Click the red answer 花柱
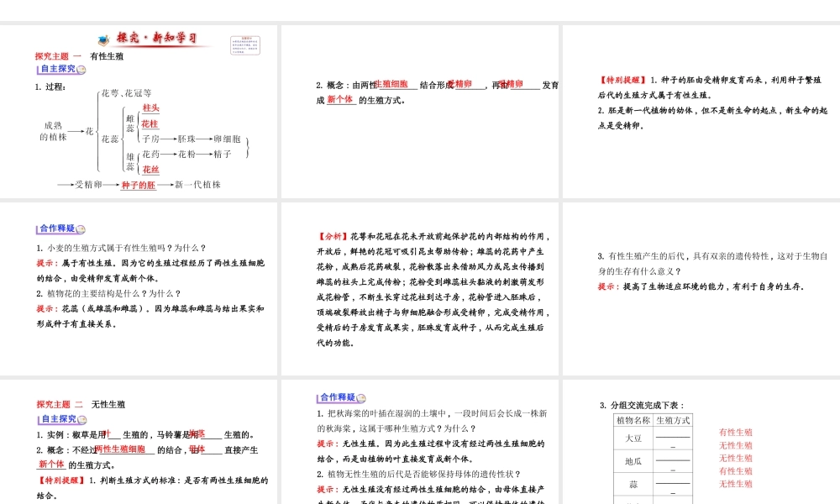The height and width of the screenshot is (504, 840). click(x=150, y=124)
